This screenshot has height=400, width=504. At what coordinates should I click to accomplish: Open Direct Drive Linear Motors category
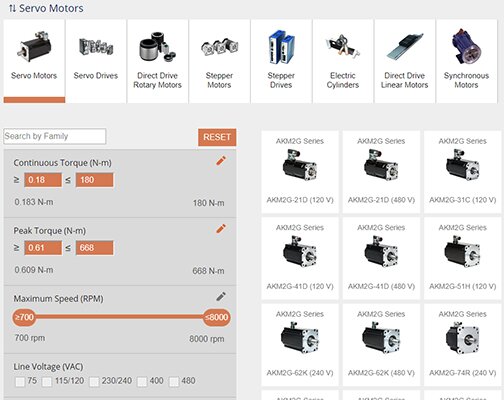[405, 61]
